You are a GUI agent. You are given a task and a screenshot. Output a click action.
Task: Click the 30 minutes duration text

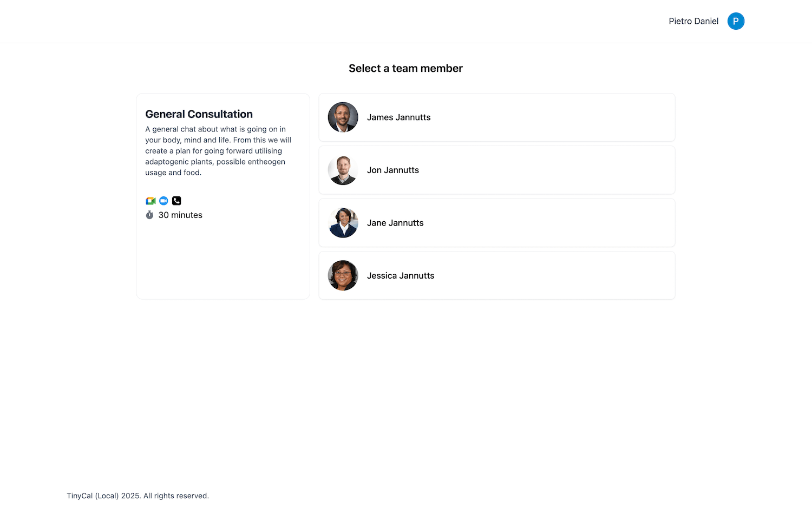coord(180,215)
